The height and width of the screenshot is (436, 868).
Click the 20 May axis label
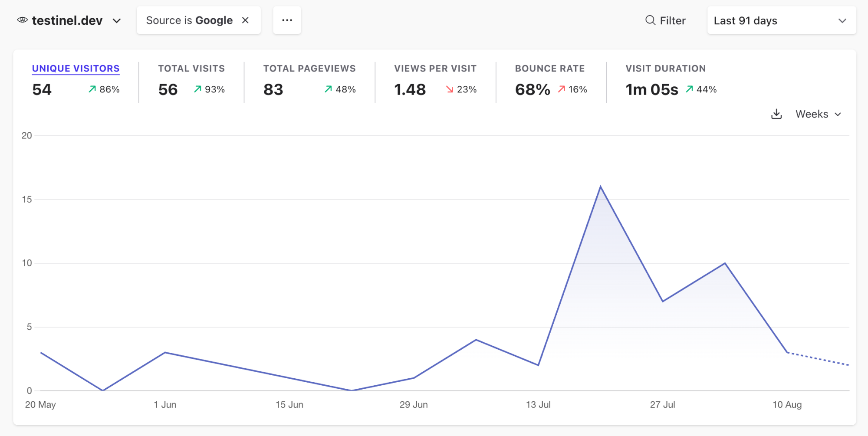coord(40,405)
